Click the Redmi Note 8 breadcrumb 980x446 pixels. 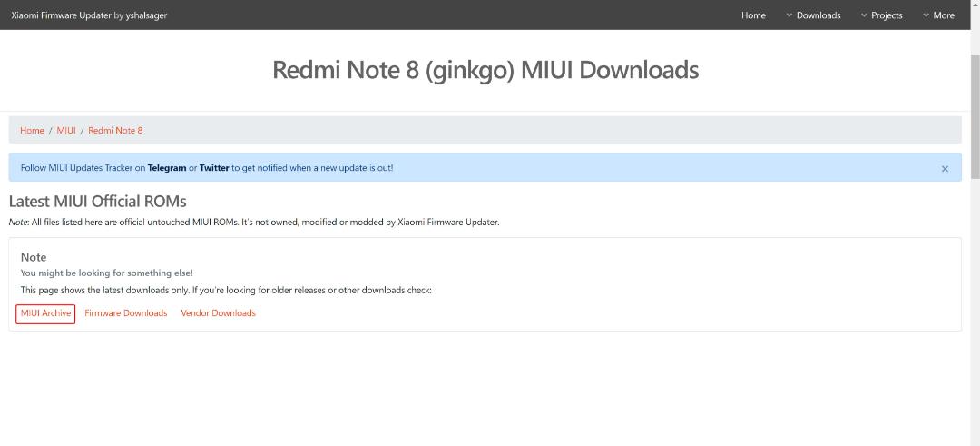click(x=115, y=130)
